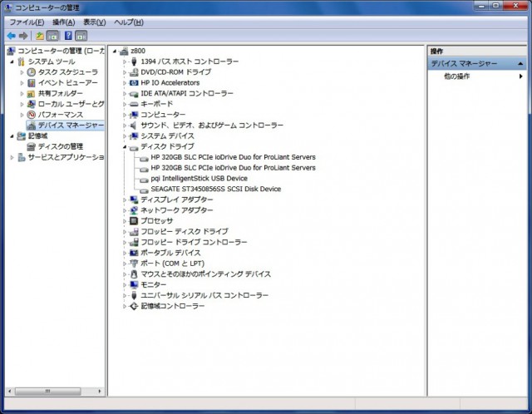
Task: Click the プロセッサ chip icon
Action: pyautogui.click(x=133, y=221)
